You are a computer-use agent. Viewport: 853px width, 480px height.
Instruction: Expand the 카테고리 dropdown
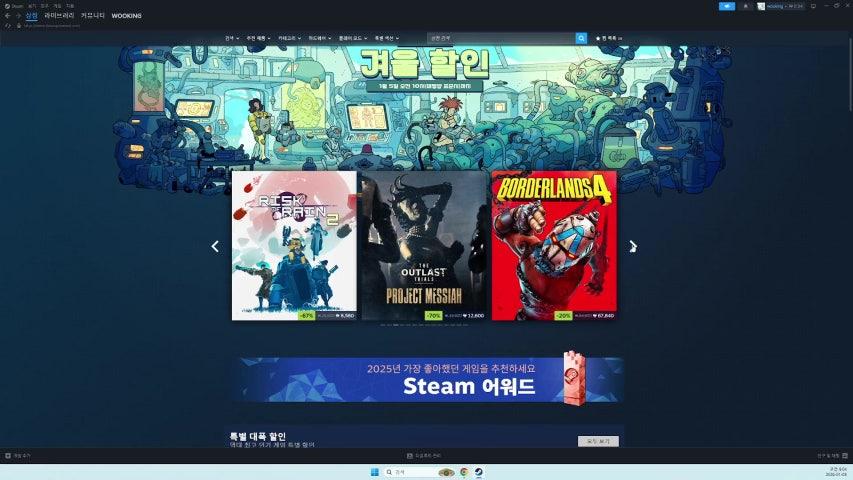[289, 38]
